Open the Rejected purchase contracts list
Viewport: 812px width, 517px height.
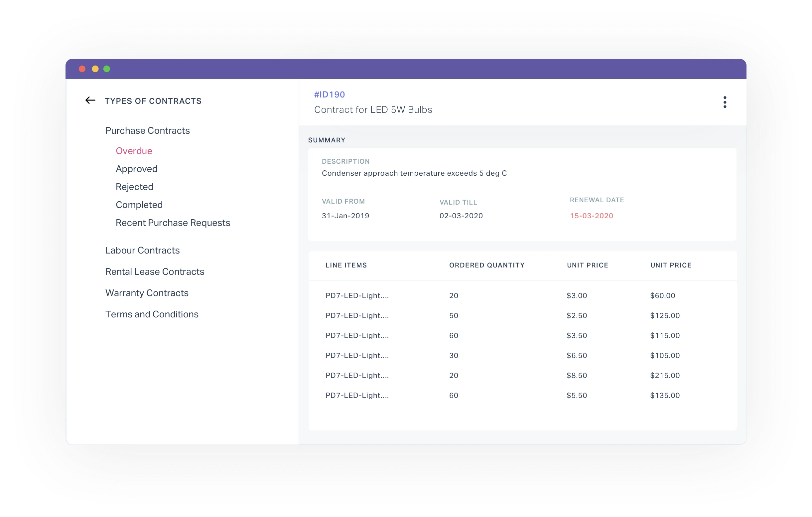pos(134,187)
